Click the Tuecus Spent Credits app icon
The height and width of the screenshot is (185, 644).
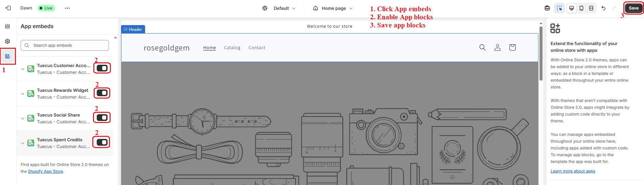(31, 143)
